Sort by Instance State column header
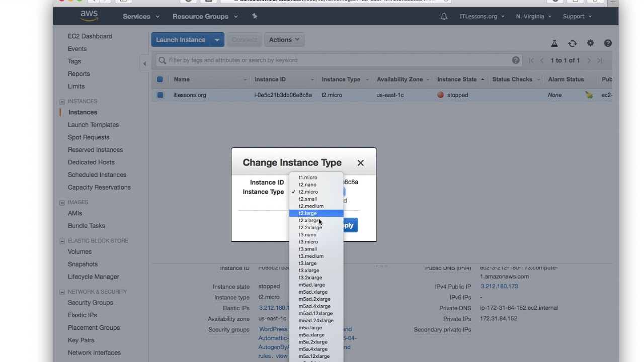Viewport: 644px width, 362px height. [x=457, y=79]
